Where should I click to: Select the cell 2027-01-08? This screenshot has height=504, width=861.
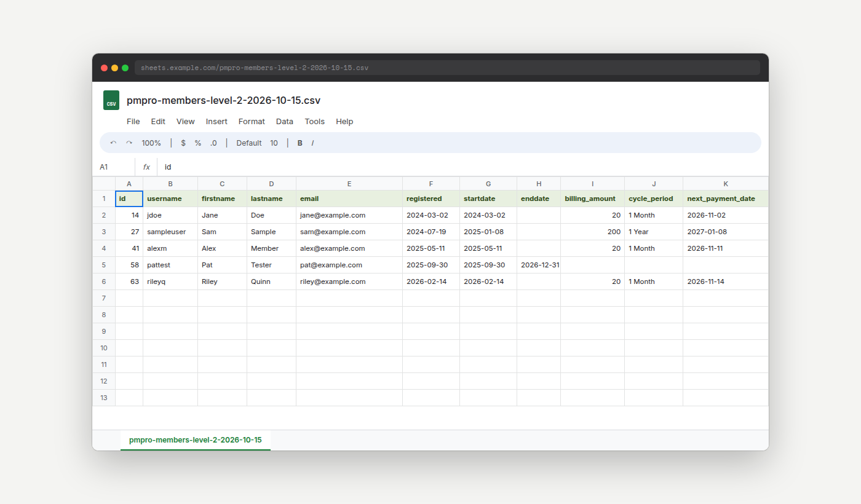click(x=726, y=232)
